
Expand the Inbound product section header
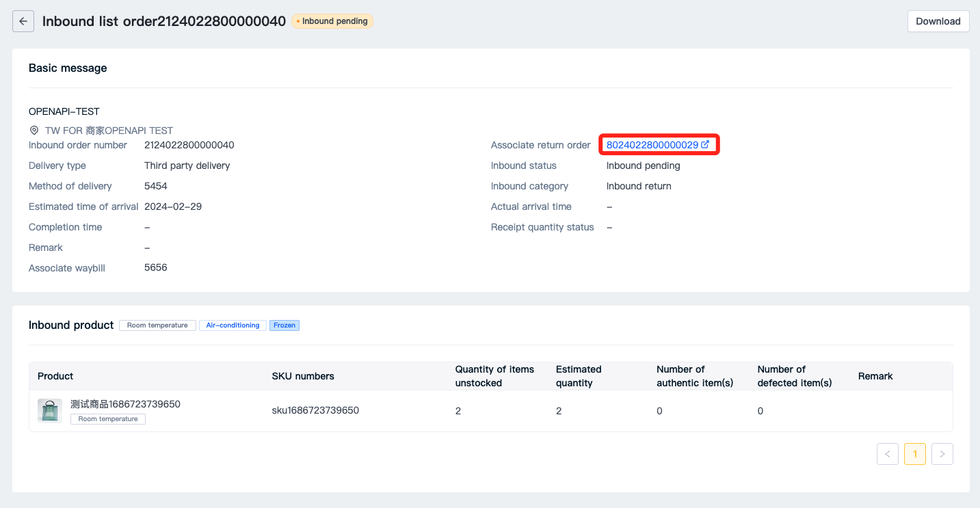[71, 325]
